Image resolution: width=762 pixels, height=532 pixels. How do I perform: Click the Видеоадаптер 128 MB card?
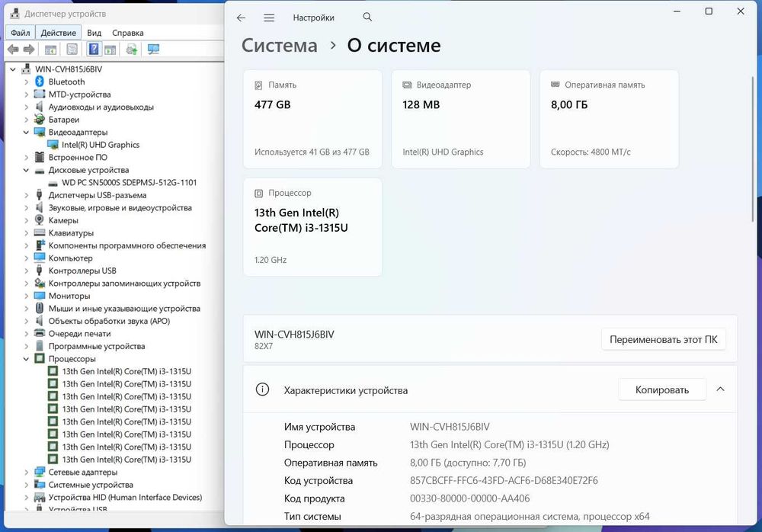point(461,119)
